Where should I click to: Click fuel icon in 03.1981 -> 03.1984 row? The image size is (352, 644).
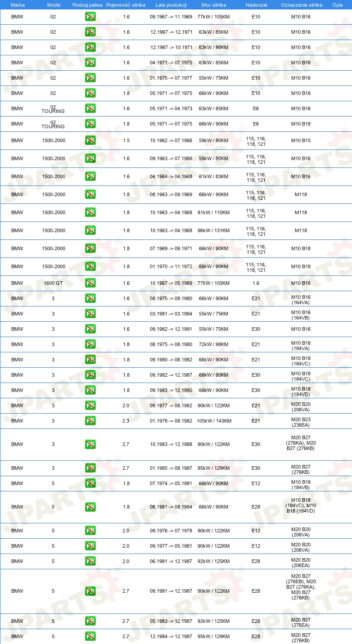click(90, 314)
